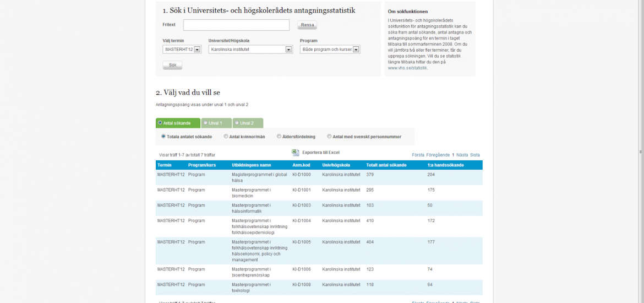The width and height of the screenshot is (644, 303).
Task: Click the Utbildningens namn column header
Action: tap(252, 165)
